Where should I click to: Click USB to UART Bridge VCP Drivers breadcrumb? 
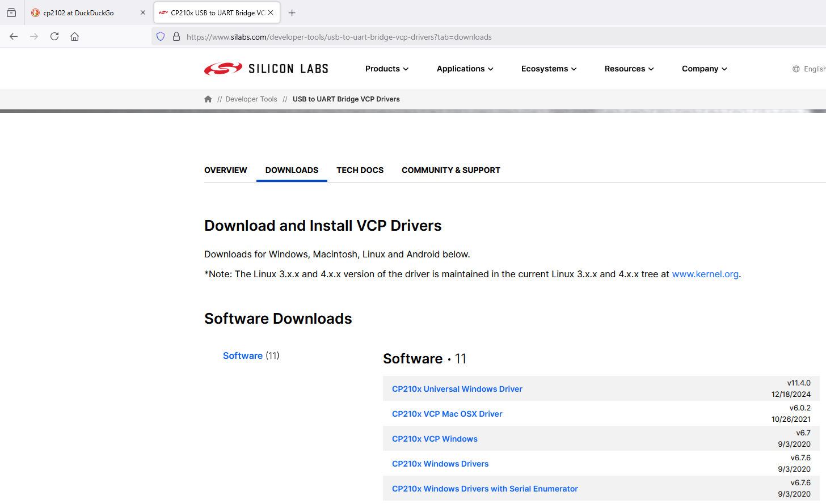pos(346,99)
